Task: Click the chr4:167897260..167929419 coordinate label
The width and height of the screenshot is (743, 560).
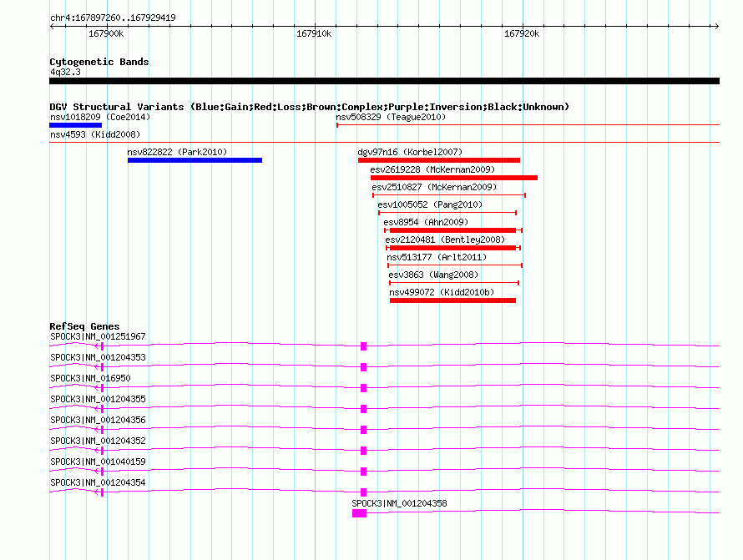Action: tap(113, 18)
